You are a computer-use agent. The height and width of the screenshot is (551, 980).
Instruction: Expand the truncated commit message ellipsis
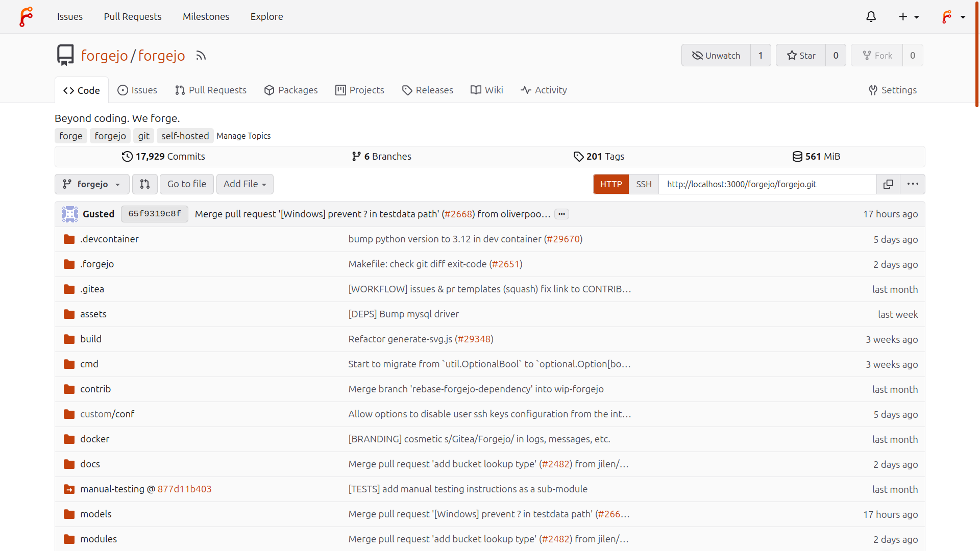(x=561, y=214)
